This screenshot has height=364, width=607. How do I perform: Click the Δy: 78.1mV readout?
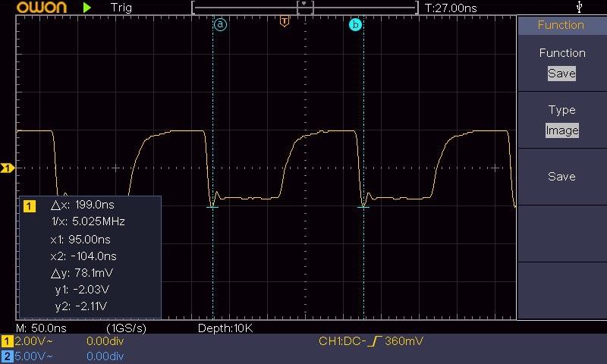point(82,273)
